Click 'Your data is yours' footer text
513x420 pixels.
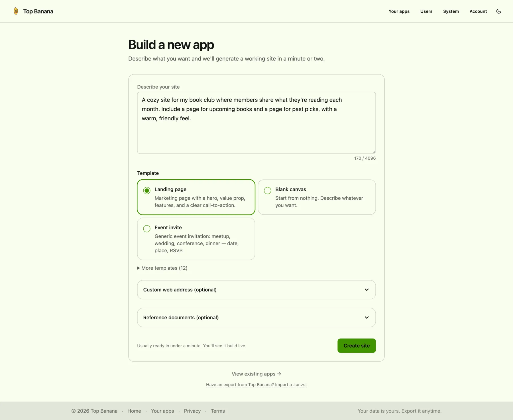click(399, 411)
